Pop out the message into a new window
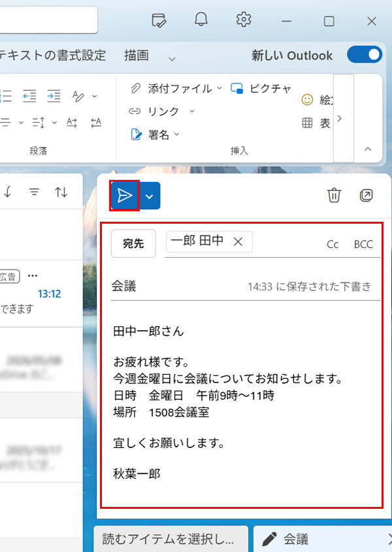Viewport: 392px width, 552px height. coord(366,196)
